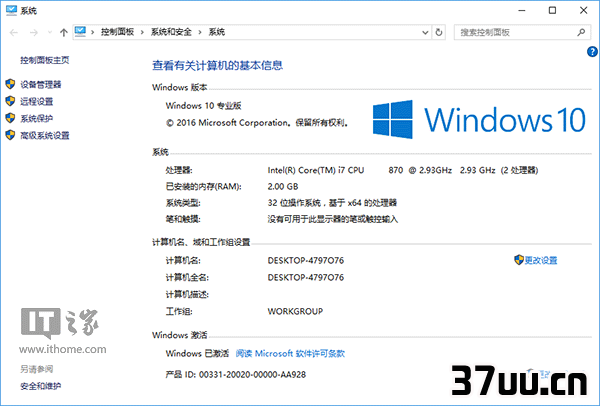600x406 pixels.
Task: Click 更改设置 link
Action: point(540,260)
